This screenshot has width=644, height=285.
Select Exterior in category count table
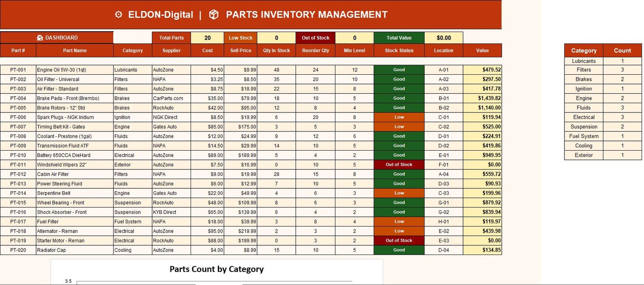(584, 155)
